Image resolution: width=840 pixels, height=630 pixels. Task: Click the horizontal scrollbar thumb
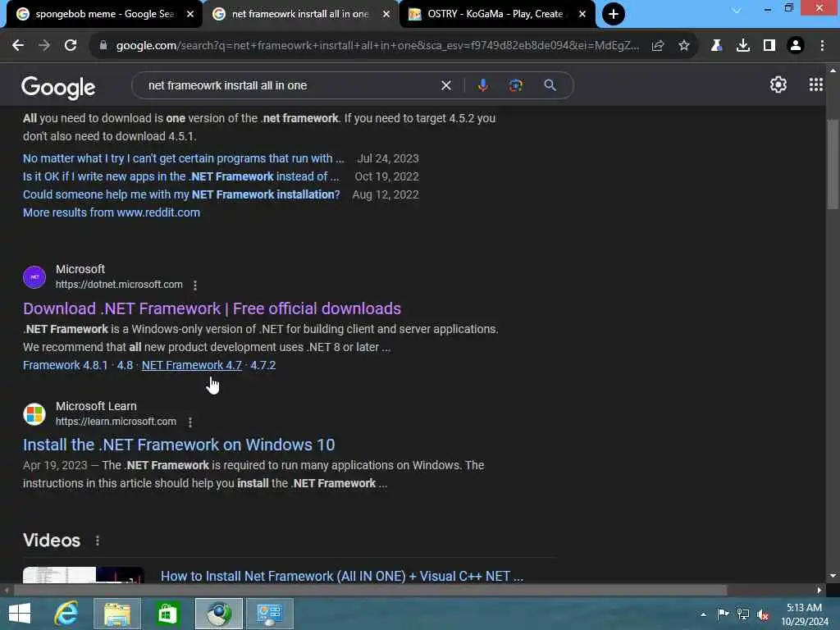pos(370,590)
